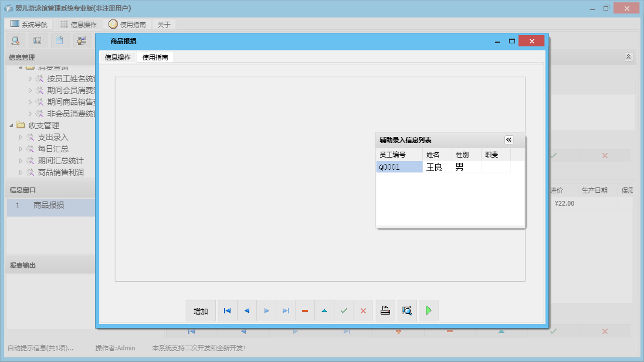Screen dimensions: 644x362
Task: Open the 信息操作 tab in 商品报损 dialog
Action: point(118,57)
